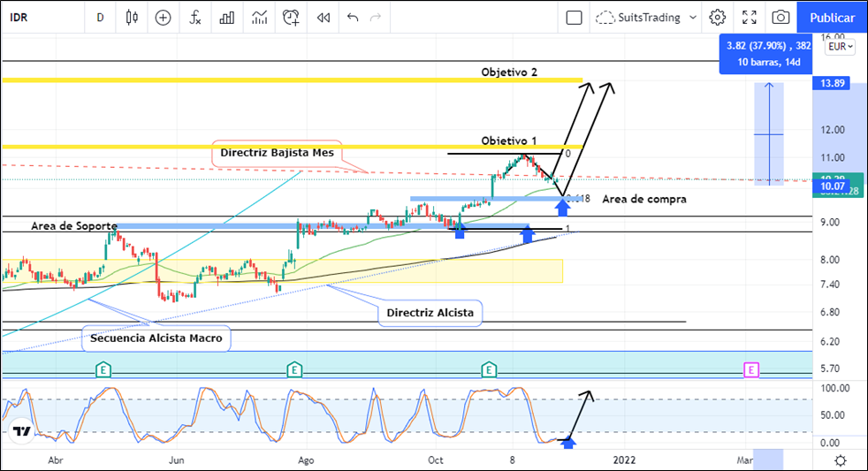Viewport: 868px width, 471px height.
Task: Take a chart snapshot with camera icon
Action: click(780, 17)
